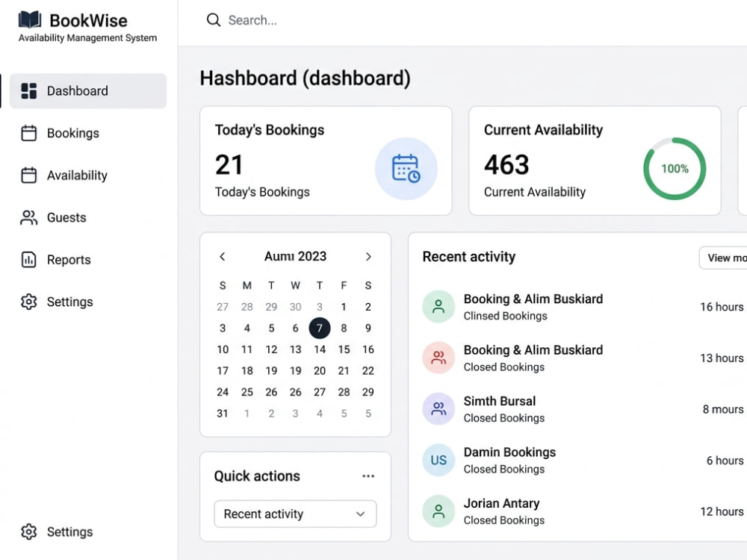Click Simth Bursal's purple avatar icon
The image size is (747, 560).
point(438,408)
